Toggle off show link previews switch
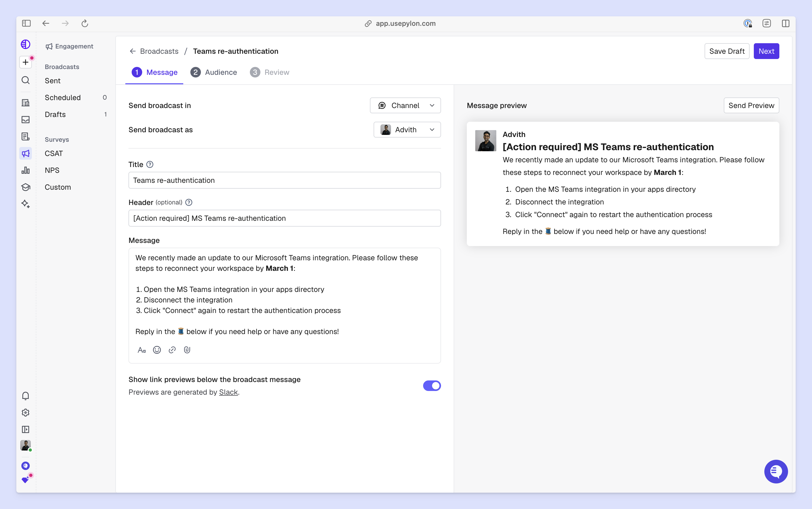 432,386
